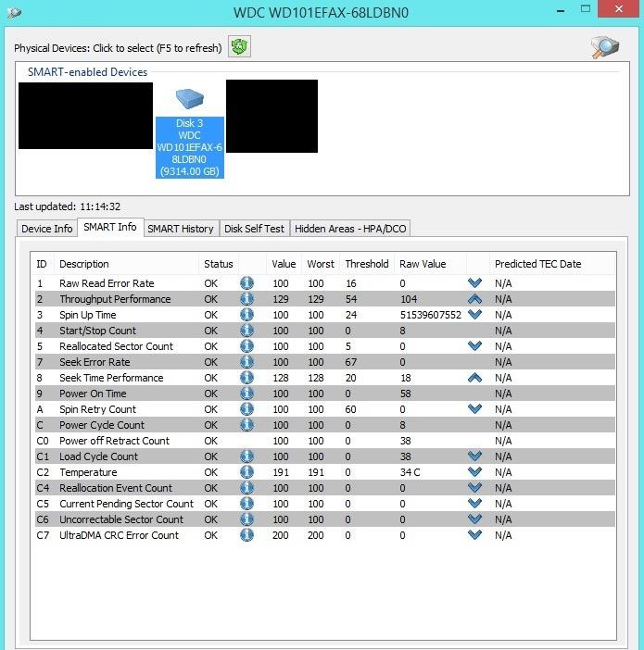Click up chevron on Seek Time Performance row

(x=474, y=378)
